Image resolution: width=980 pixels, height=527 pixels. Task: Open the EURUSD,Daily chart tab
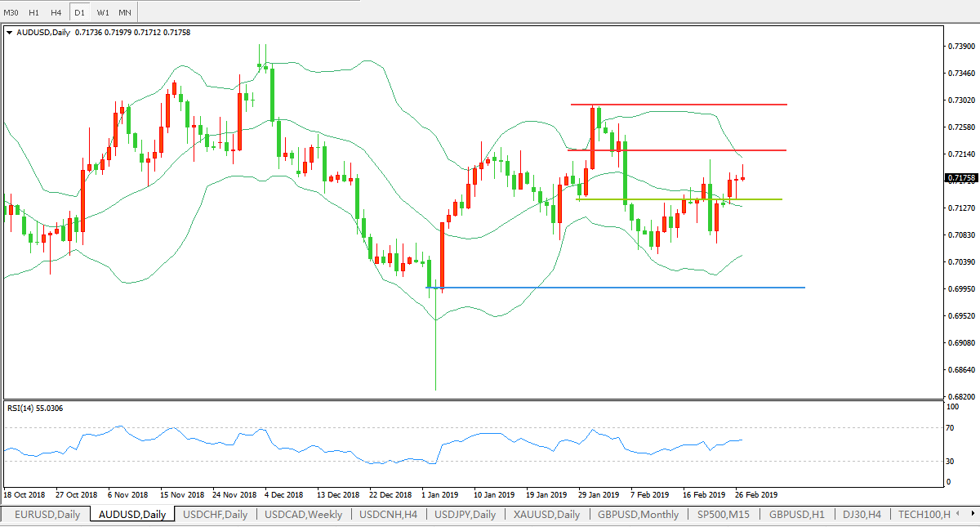pos(46,515)
